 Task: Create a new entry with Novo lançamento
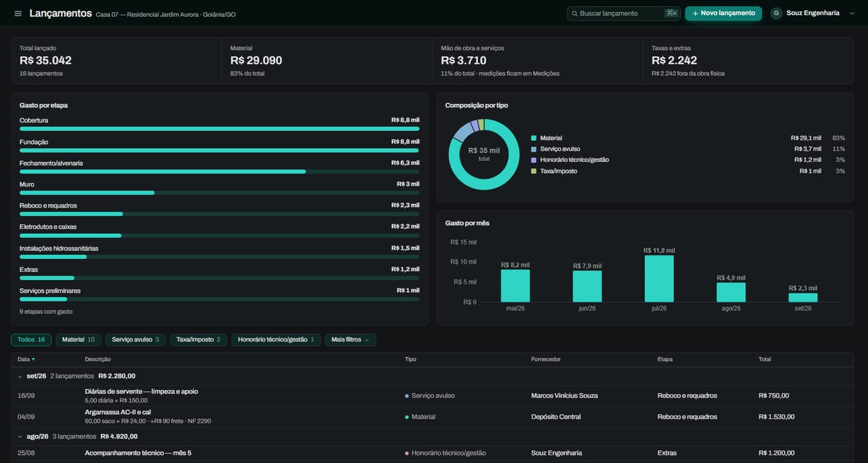(x=724, y=14)
